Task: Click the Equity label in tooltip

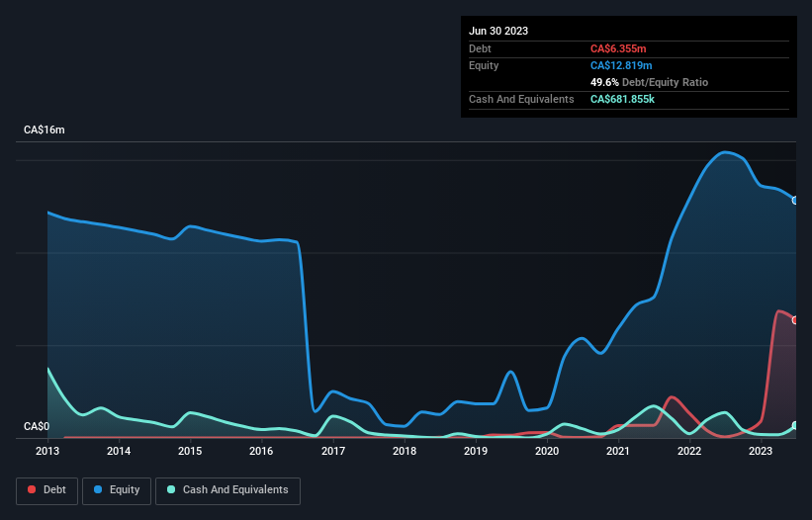Action: pyautogui.click(x=484, y=65)
